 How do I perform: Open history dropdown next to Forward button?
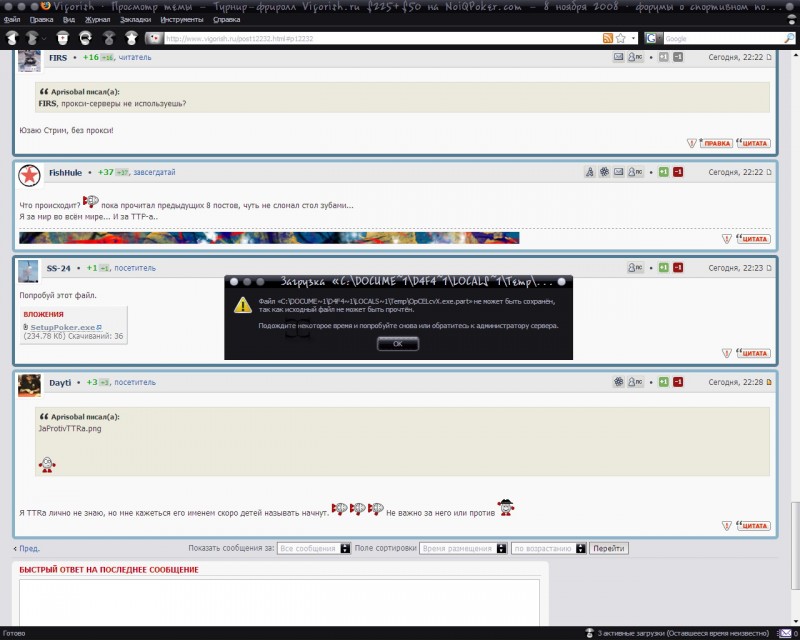pos(44,39)
